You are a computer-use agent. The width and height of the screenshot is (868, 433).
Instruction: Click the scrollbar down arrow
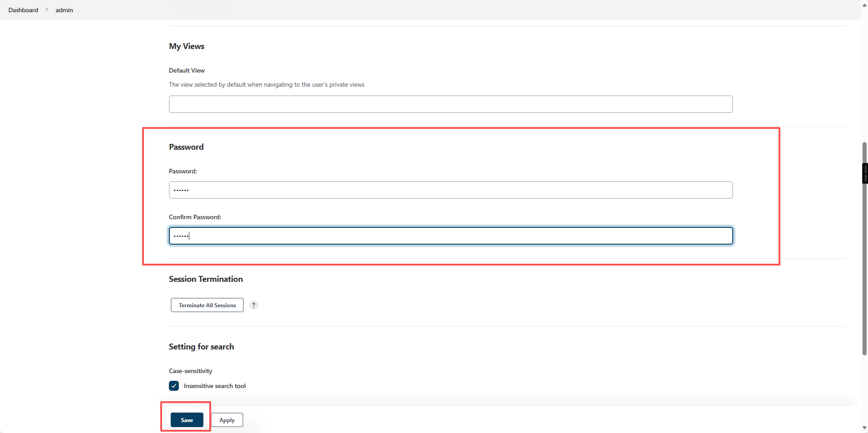[864, 428]
